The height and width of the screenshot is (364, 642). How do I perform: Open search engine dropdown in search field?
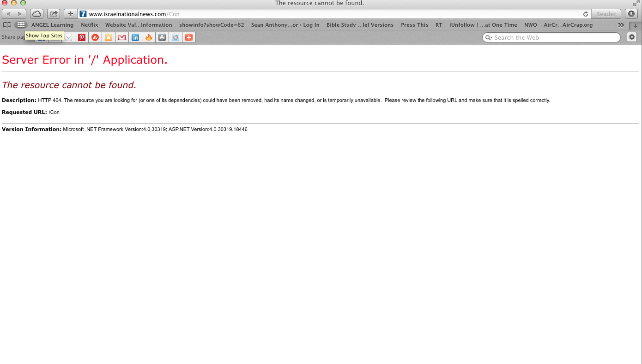[488, 38]
